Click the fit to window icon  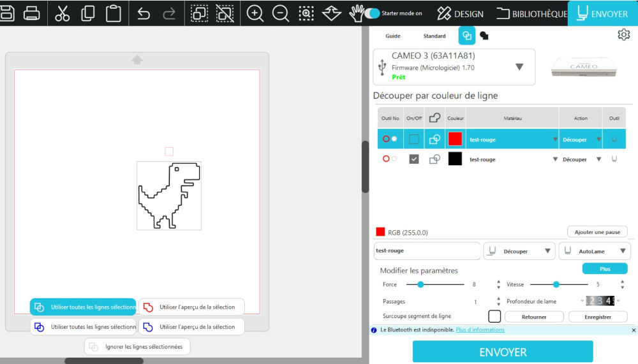coord(332,13)
